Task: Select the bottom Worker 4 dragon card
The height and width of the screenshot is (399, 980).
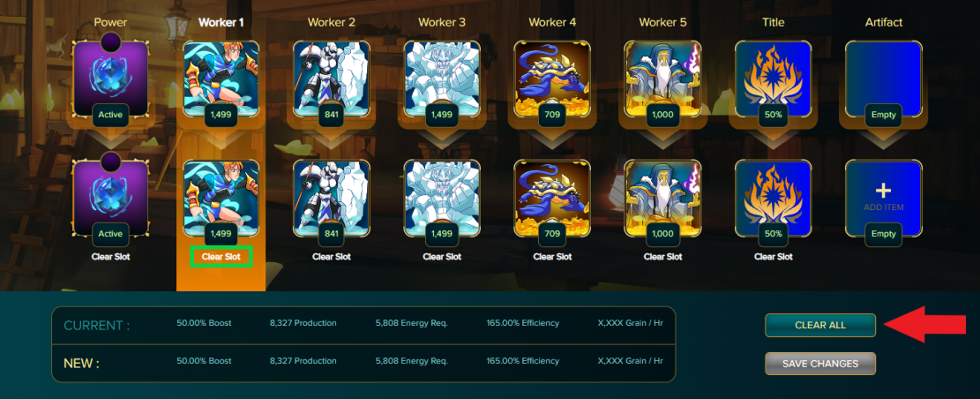Action: coord(552,198)
